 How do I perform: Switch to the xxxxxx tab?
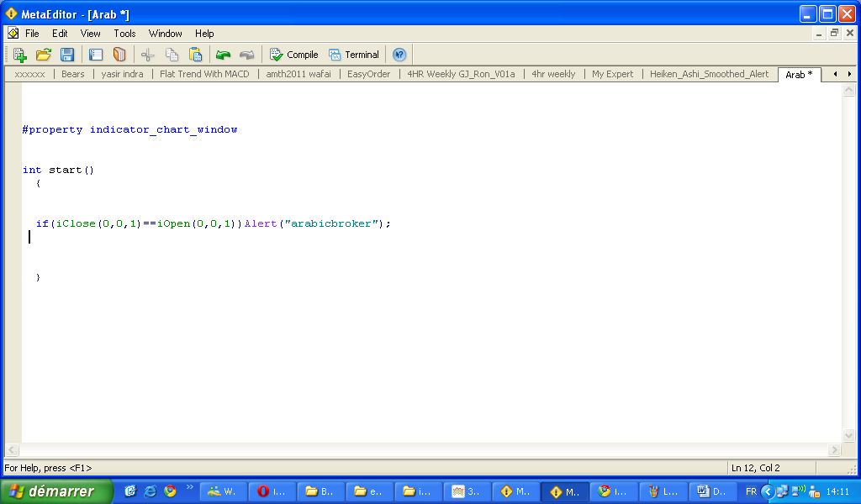(29, 74)
